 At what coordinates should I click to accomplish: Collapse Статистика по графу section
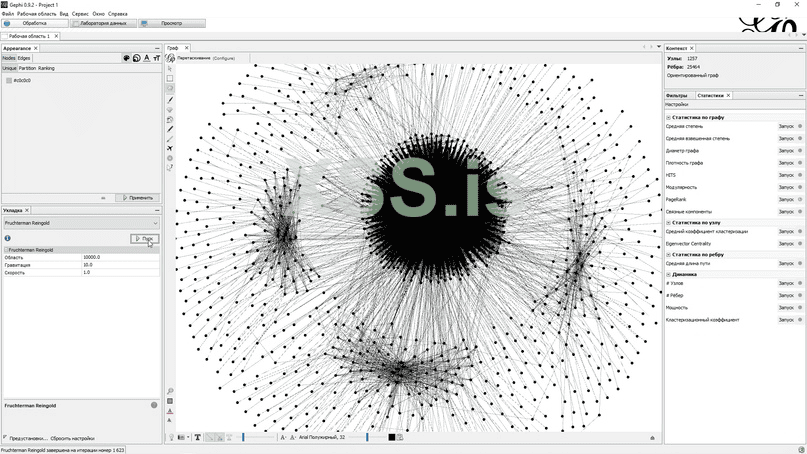(669, 117)
